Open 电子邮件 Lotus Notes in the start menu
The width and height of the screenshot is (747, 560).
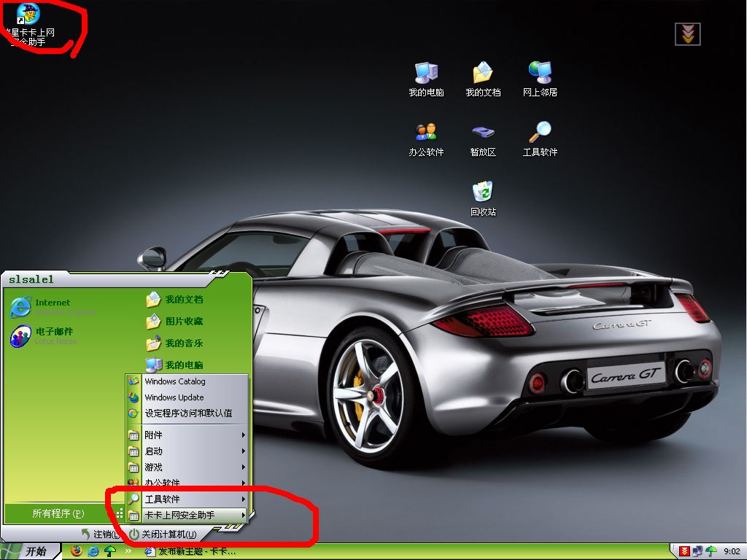[x=43, y=335]
